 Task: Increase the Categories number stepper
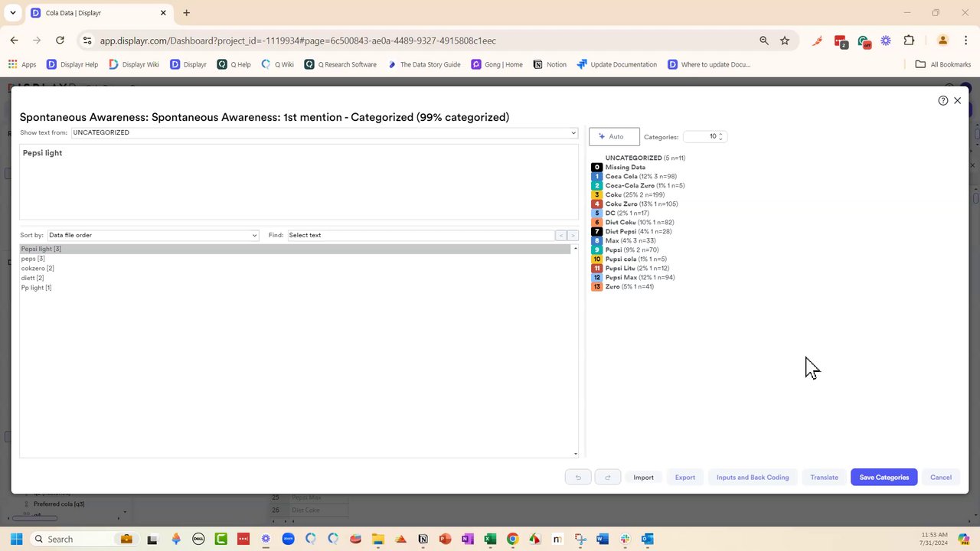pyautogui.click(x=720, y=134)
